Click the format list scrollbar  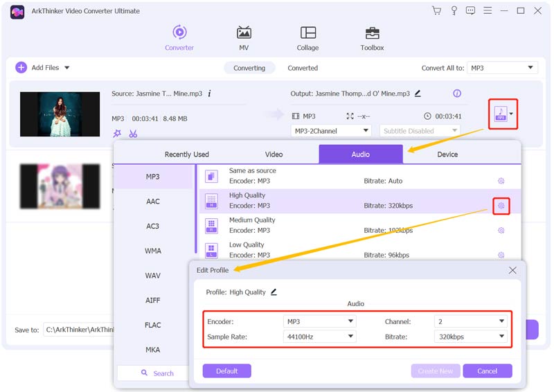[x=196, y=208]
